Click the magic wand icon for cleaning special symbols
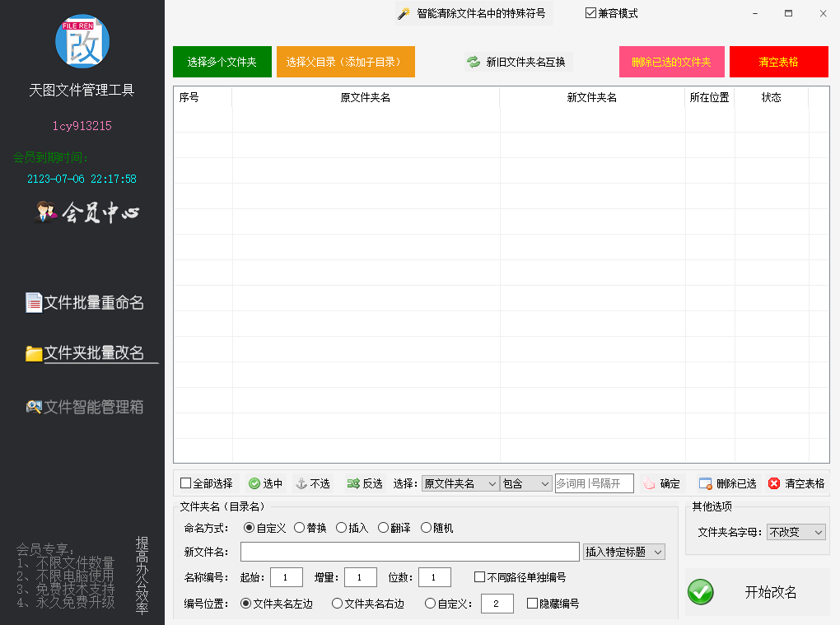 coord(404,14)
